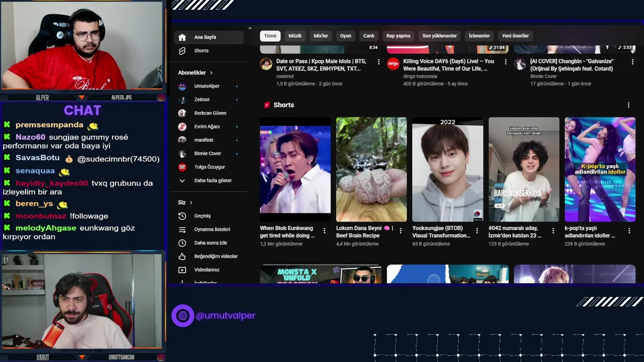The width and height of the screenshot is (644, 362).
Task: Play the BARIŞ YÜKSEKKAYA short thumbnail
Action: pyautogui.click(x=524, y=169)
